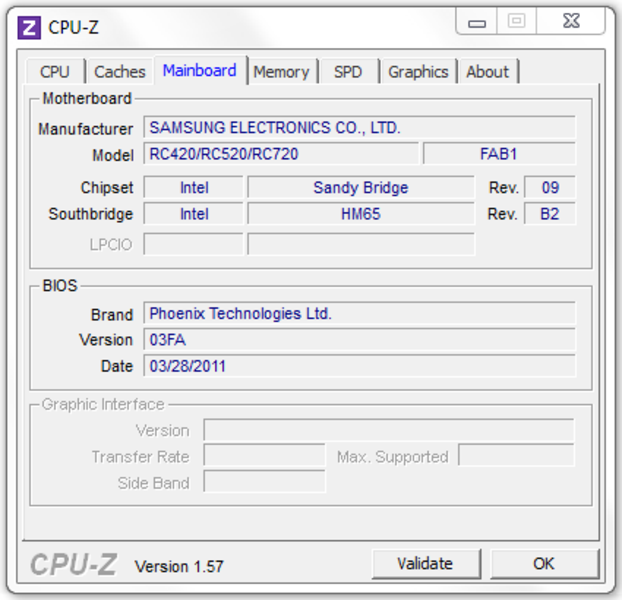
Task: Switch to the CPU tab
Action: [55, 72]
